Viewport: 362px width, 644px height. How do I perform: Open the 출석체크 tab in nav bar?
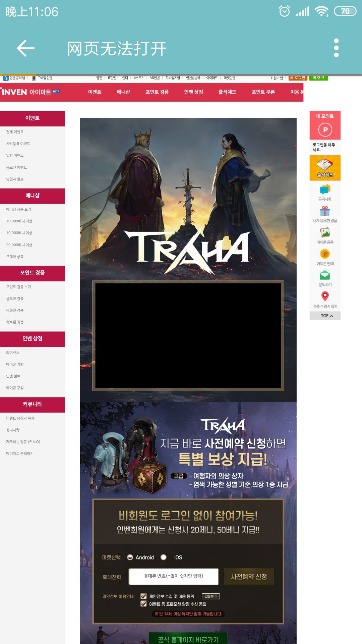(227, 92)
